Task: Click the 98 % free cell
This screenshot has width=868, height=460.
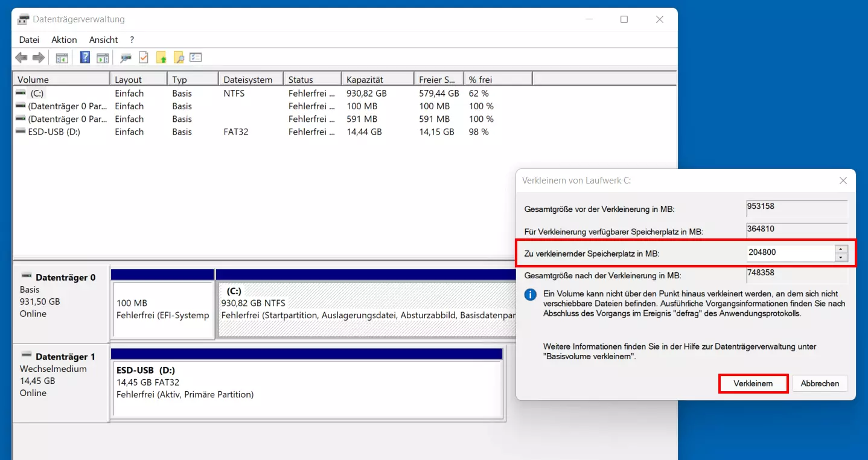Action: tap(479, 132)
